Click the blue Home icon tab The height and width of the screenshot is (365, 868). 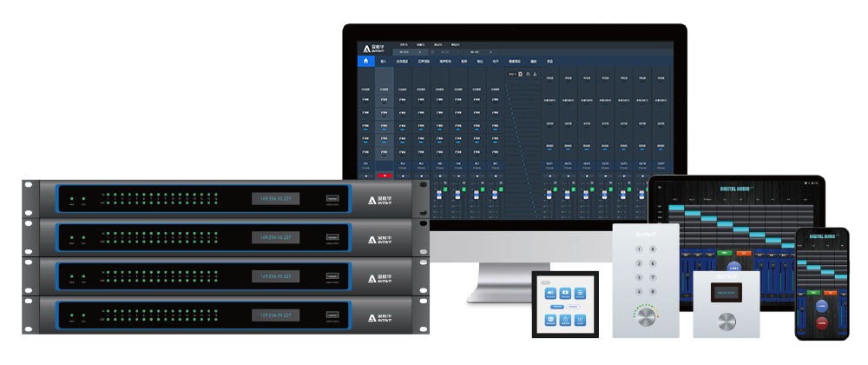coord(365,62)
